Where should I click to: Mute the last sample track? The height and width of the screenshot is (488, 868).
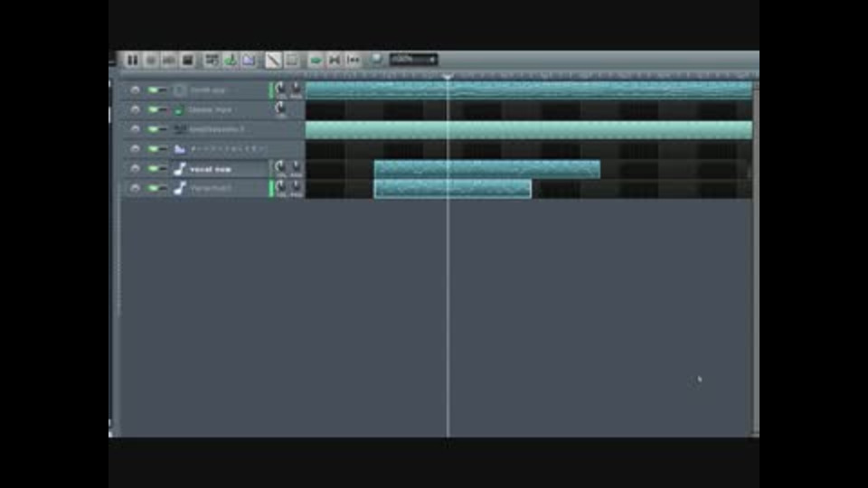click(x=153, y=188)
